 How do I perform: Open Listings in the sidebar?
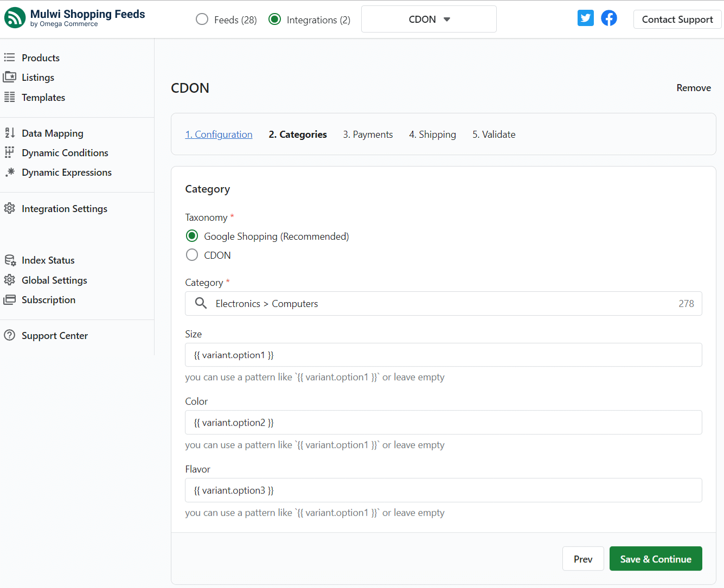(38, 78)
